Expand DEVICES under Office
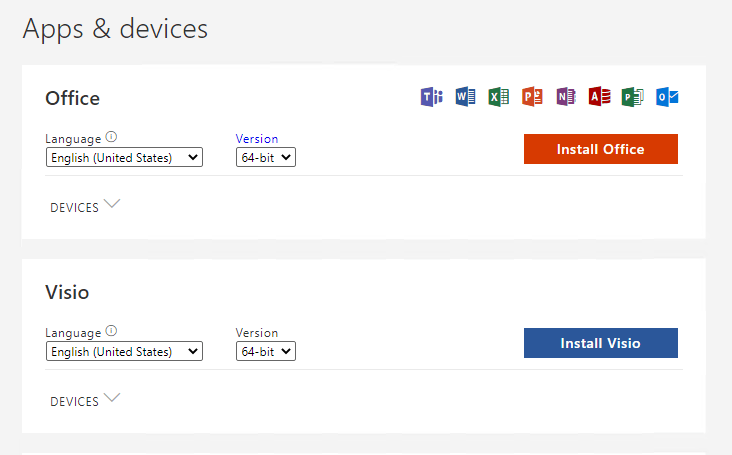The image size is (732, 455). click(85, 206)
